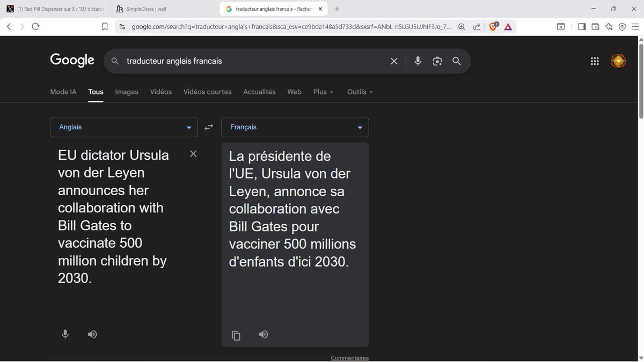Click into the English source text area

[x=113, y=216]
